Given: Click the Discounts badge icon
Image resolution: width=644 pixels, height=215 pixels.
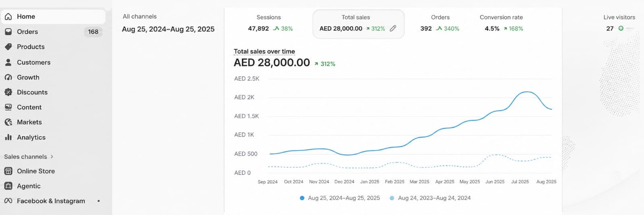Looking at the screenshot, I should tap(8, 92).
